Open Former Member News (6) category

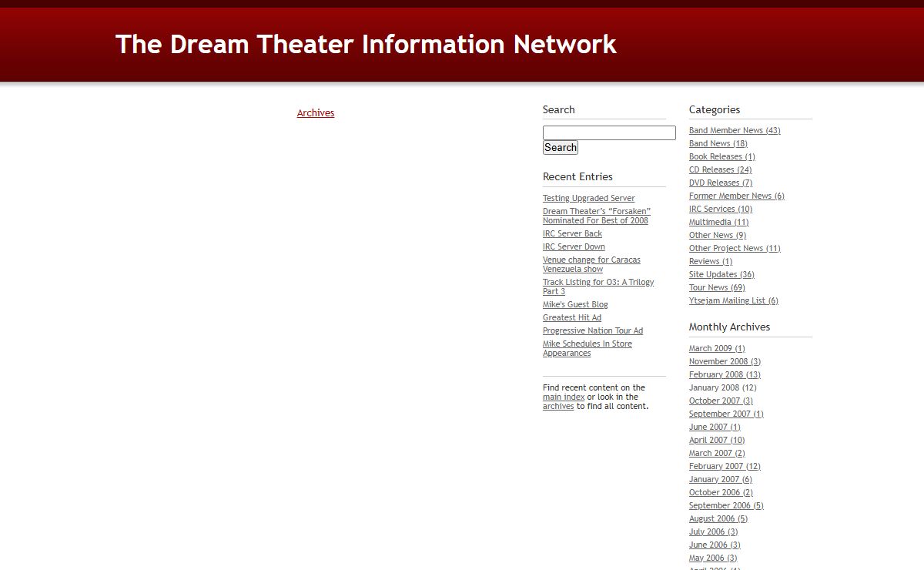click(x=737, y=196)
